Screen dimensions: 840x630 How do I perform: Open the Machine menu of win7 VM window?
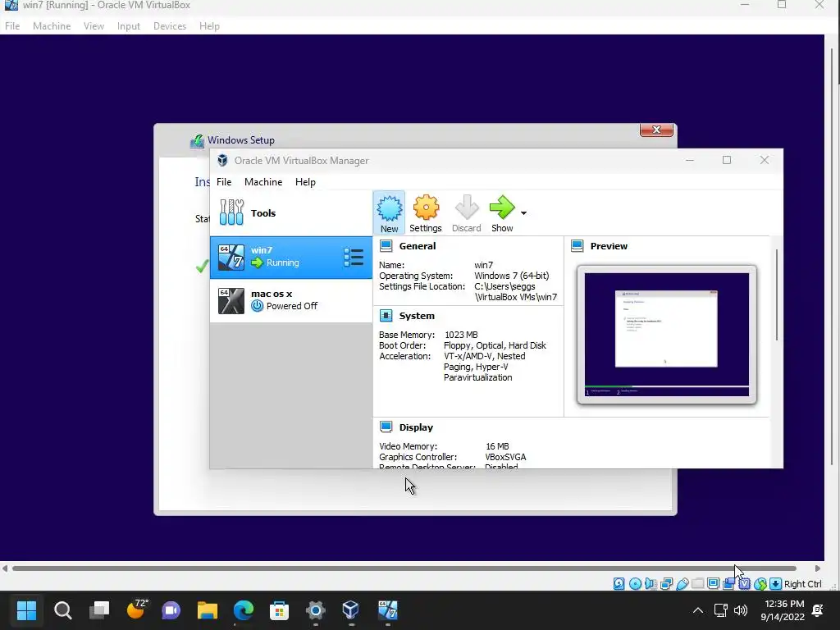click(x=52, y=25)
